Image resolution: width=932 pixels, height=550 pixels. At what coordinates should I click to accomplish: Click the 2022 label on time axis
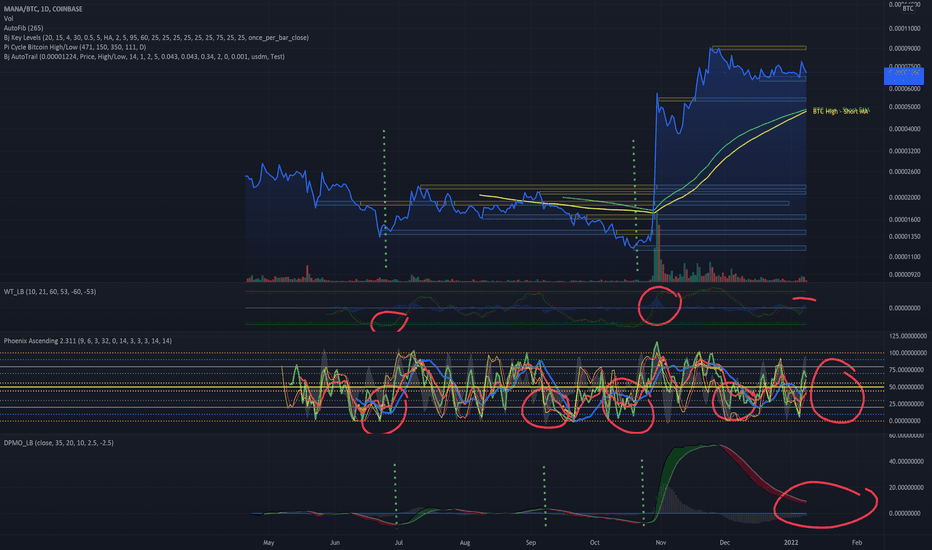tap(791, 543)
